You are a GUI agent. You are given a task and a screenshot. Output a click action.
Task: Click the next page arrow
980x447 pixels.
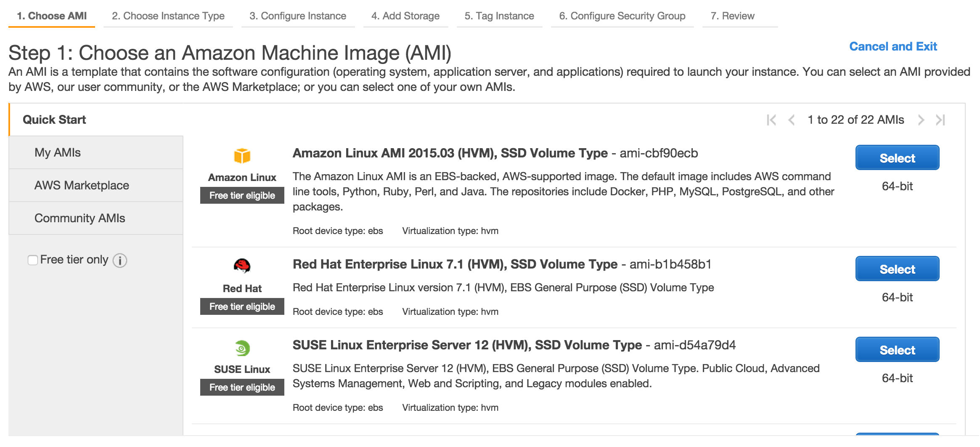pos(921,120)
